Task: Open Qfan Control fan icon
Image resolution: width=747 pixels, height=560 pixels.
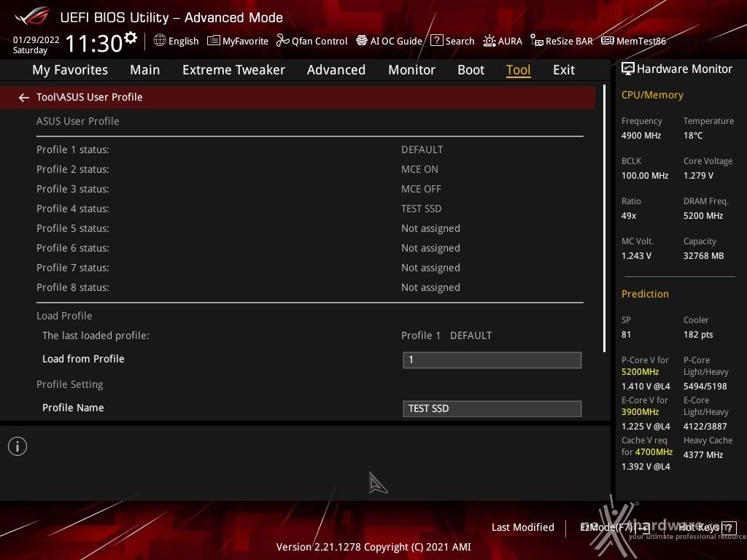Action: pyautogui.click(x=282, y=41)
